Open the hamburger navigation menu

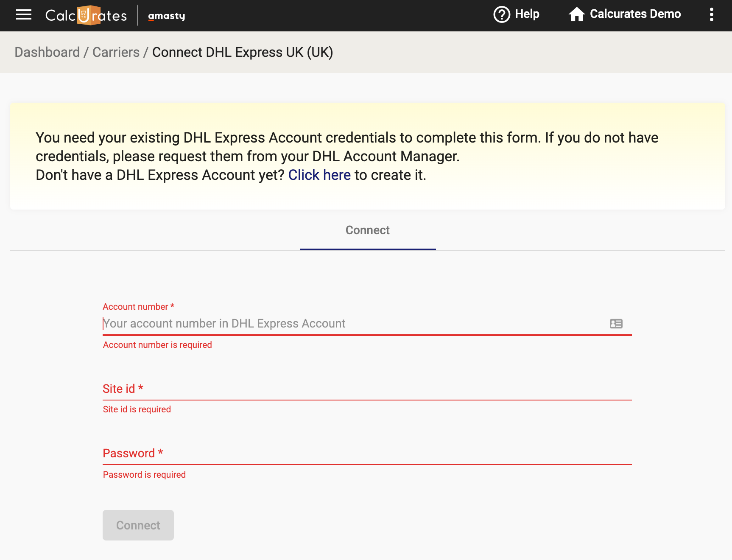click(23, 14)
